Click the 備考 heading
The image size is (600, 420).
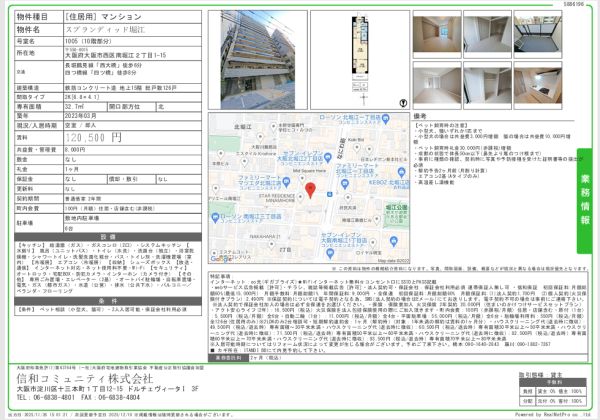(420, 116)
